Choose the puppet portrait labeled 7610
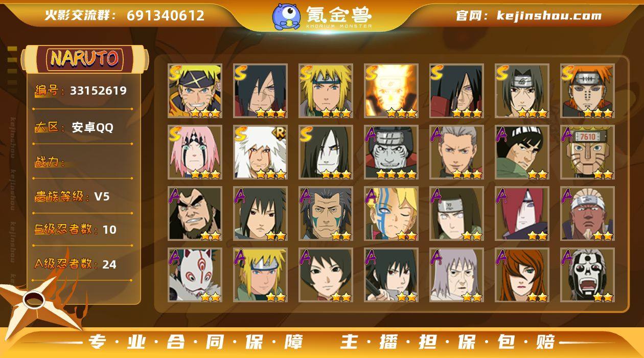The width and height of the screenshot is (644, 358). point(587,152)
